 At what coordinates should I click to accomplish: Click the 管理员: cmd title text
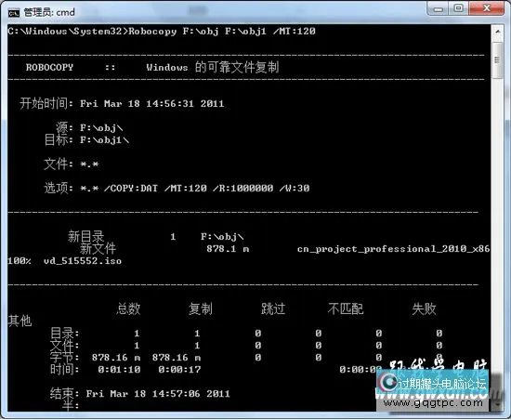point(49,12)
